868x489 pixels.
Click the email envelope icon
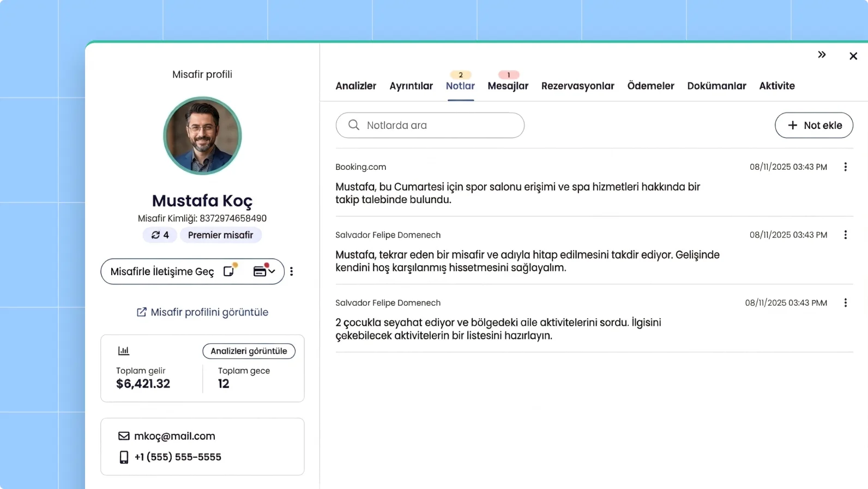(x=124, y=436)
